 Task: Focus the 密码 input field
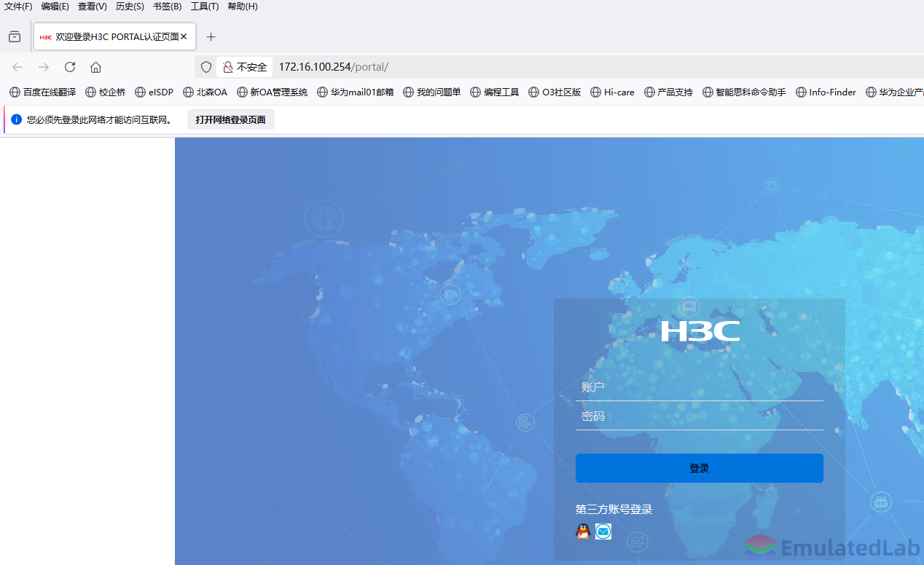coord(700,416)
